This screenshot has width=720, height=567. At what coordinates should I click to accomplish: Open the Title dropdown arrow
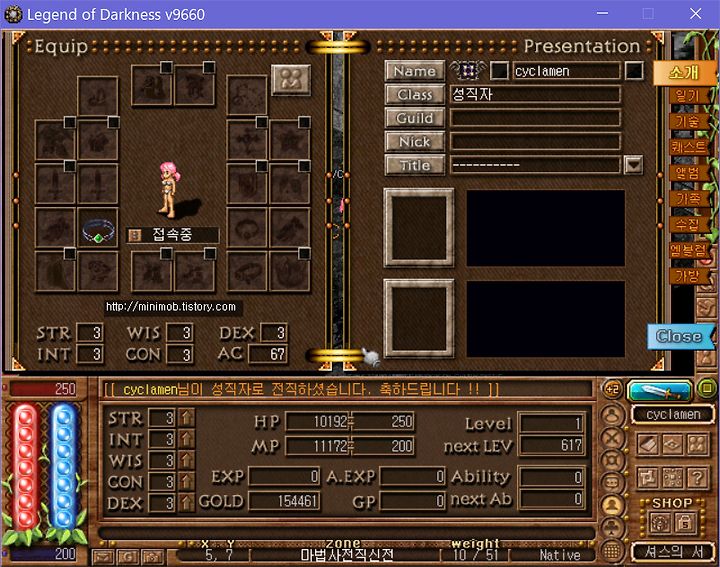point(633,164)
